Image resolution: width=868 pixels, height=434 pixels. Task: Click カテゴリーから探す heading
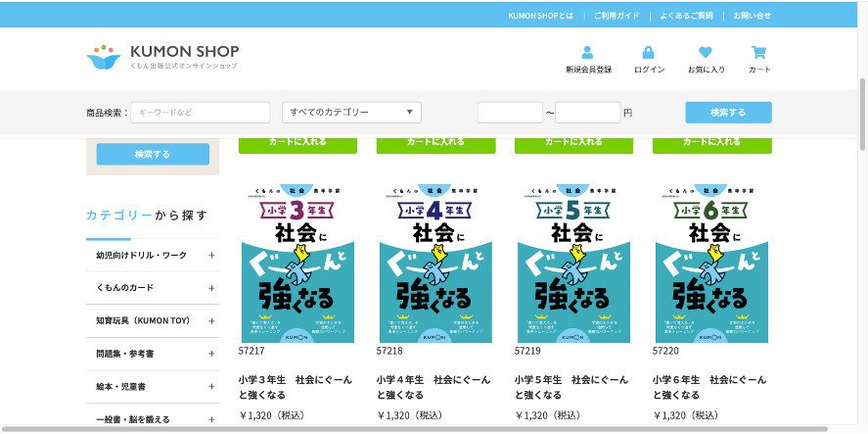pos(147,216)
